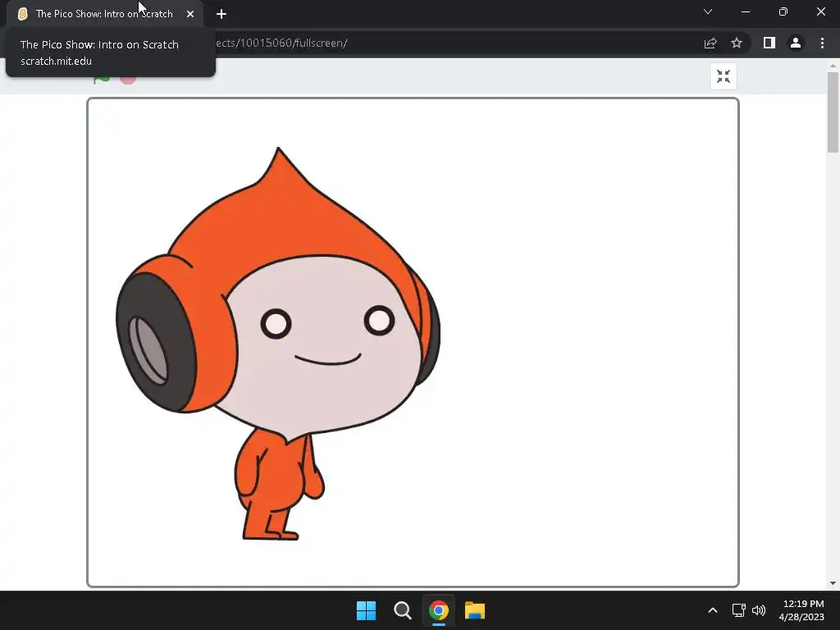The height and width of the screenshot is (630, 840).
Task: Toggle Chrome side panel
Action: pos(769,43)
